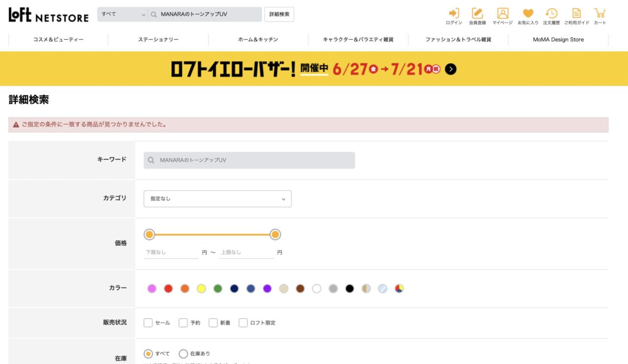
Task: Click the 詳細検索 button
Action: coord(279,15)
